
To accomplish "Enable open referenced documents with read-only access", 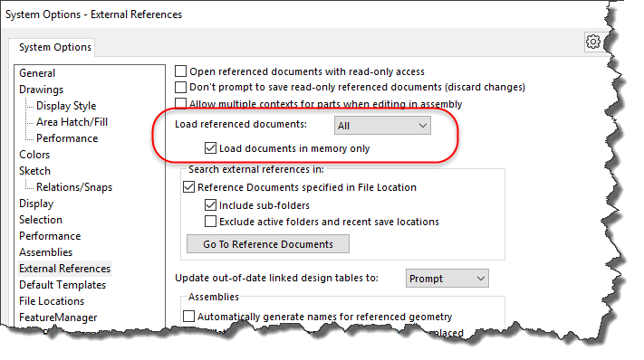I will coord(181,71).
